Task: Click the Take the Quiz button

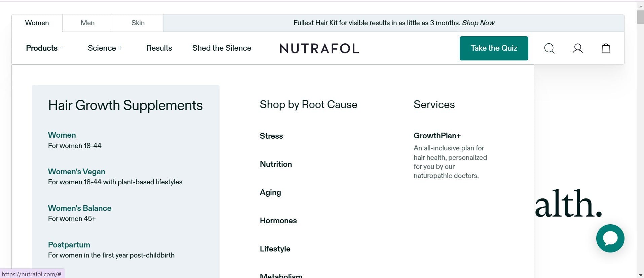Action: point(494,48)
